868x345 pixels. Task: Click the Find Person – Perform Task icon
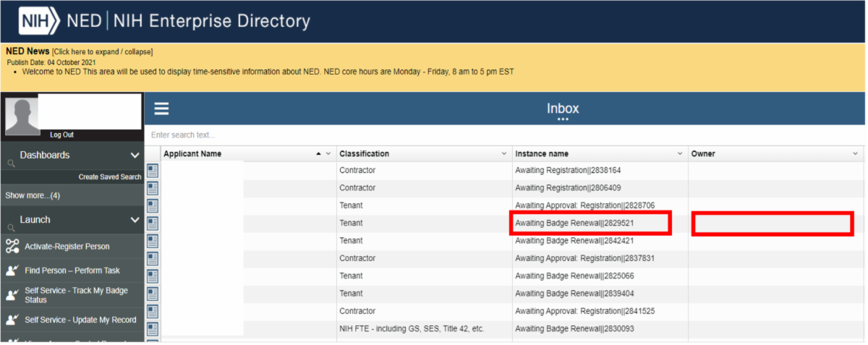point(12,271)
